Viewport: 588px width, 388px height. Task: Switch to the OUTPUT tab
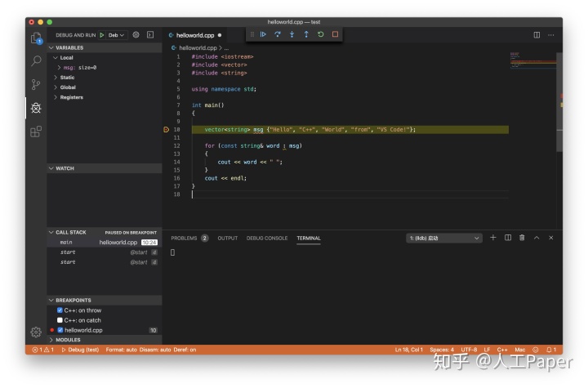(x=228, y=238)
